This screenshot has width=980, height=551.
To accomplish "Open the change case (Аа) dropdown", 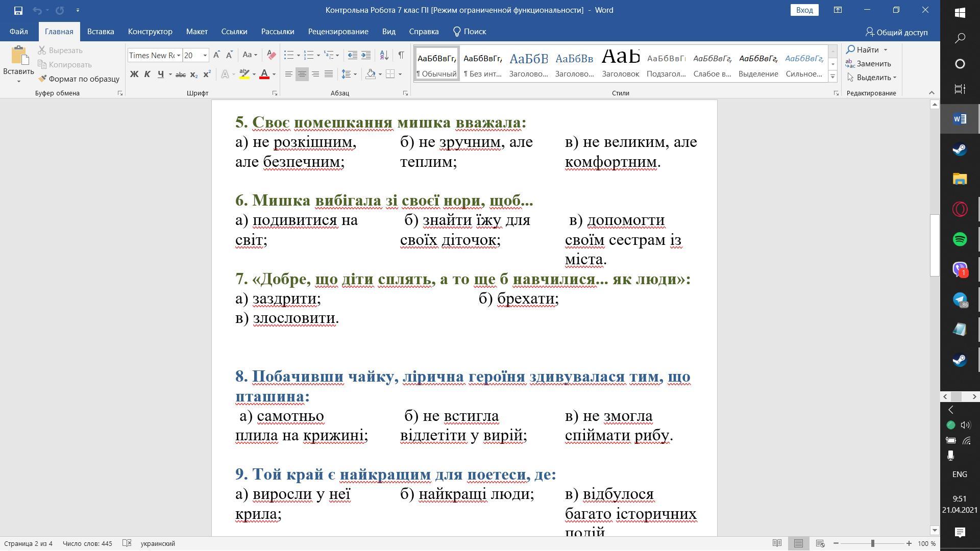I will (250, 55).
